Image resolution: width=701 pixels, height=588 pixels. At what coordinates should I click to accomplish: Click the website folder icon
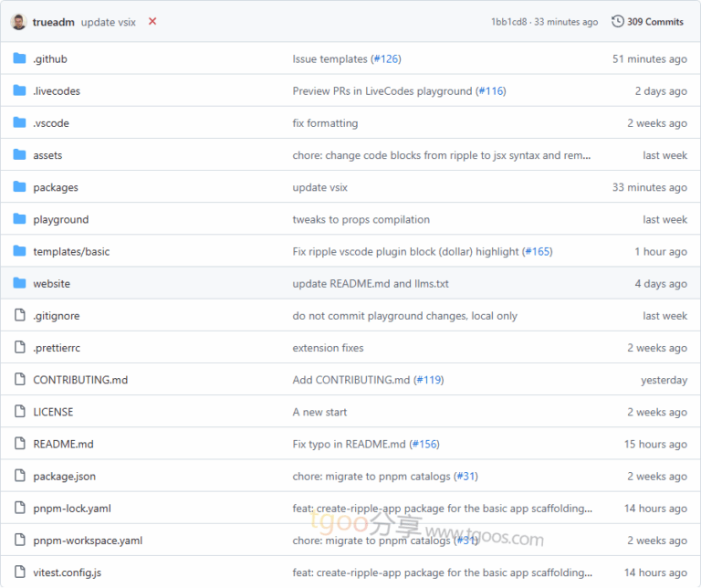[20, 284]
